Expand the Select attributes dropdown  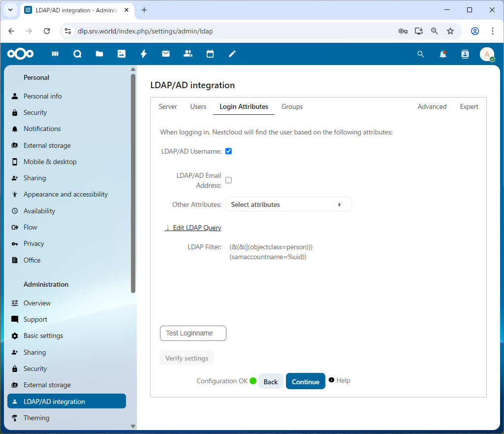[288, 204]
